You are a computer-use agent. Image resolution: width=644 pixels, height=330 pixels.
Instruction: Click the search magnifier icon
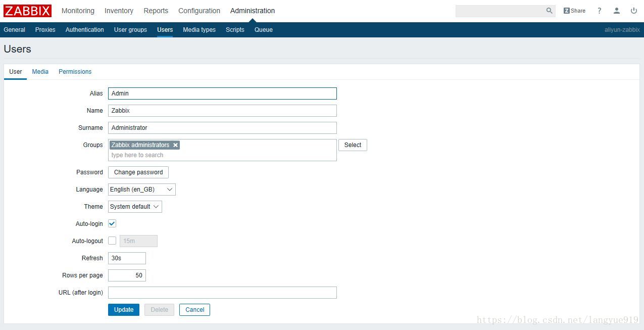550,11
